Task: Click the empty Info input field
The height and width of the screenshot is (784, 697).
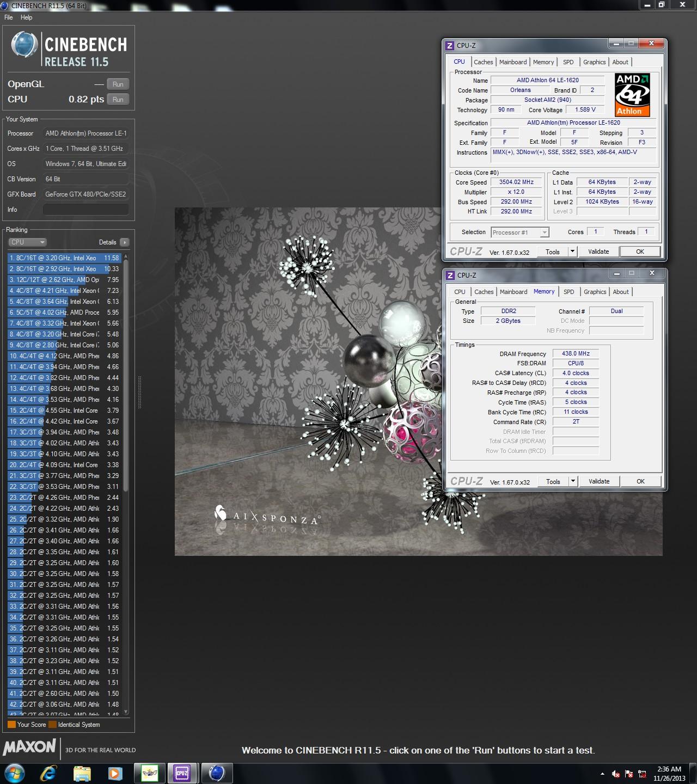Action: [x=86, y=210]
